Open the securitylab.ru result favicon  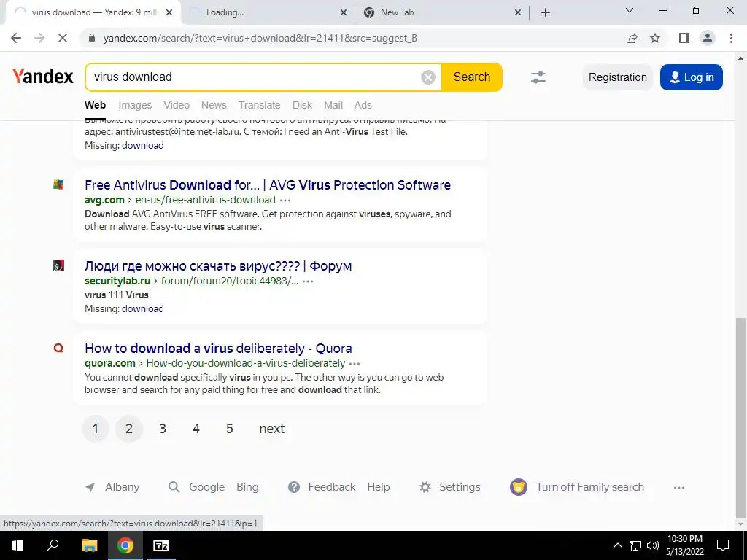[58, 265]
